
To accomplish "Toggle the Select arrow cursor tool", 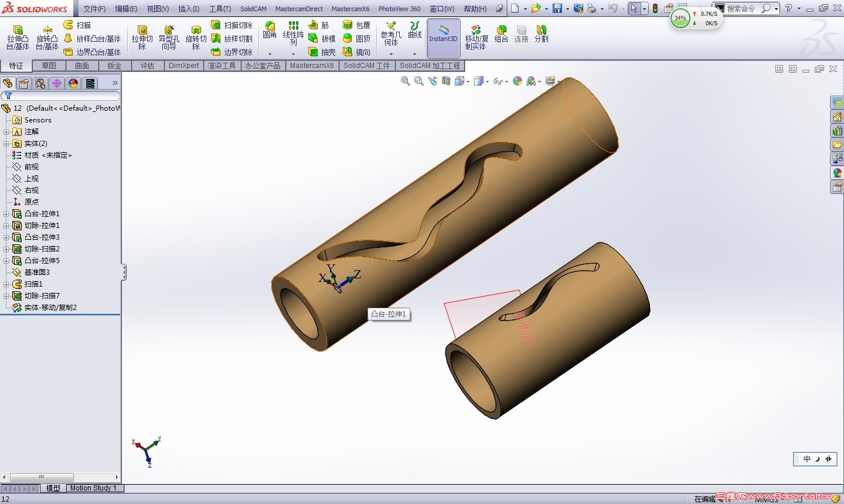I will [x=634, y=8].
